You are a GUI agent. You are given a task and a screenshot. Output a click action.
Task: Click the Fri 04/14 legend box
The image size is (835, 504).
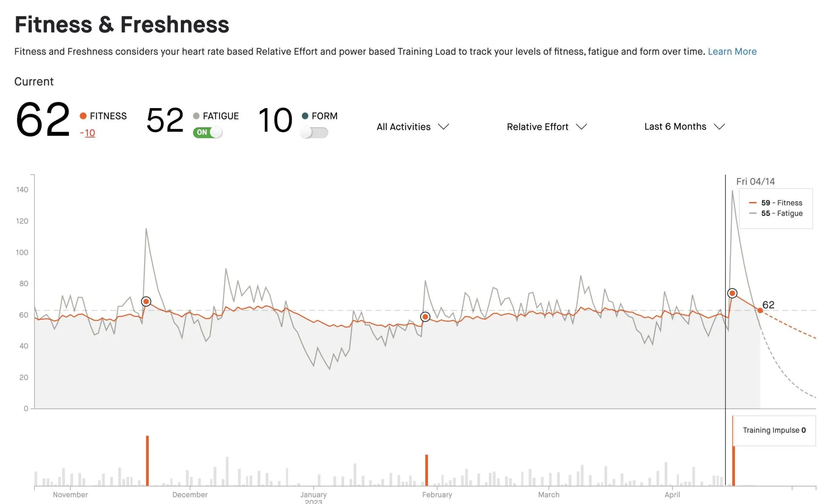[776, 209]
